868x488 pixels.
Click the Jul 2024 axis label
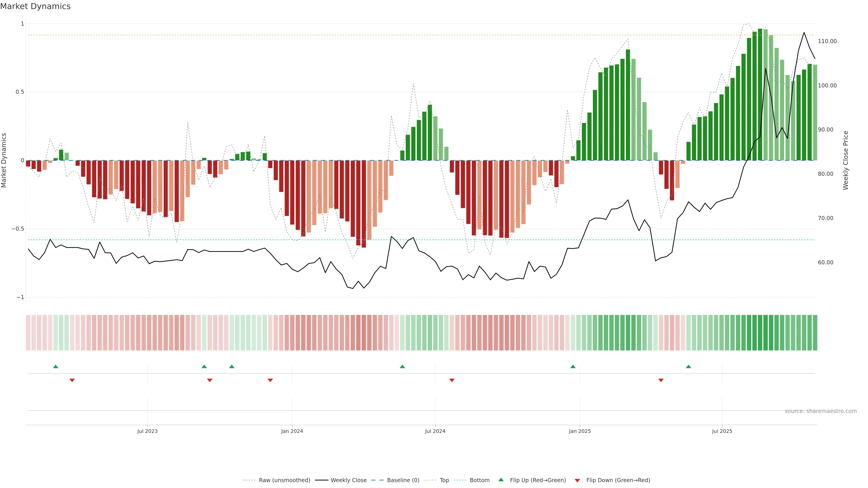click(435, 431)
